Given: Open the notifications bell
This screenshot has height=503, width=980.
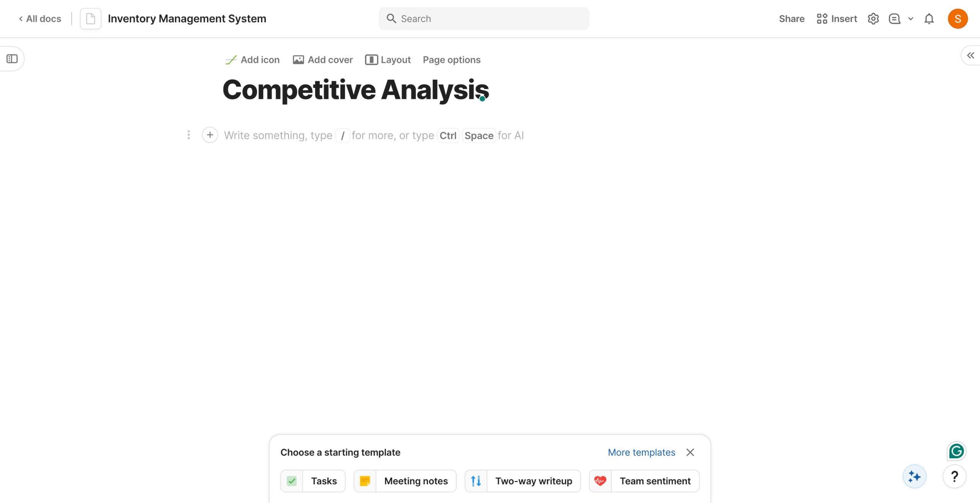Looking at the screenshot, I should [929, 19].
